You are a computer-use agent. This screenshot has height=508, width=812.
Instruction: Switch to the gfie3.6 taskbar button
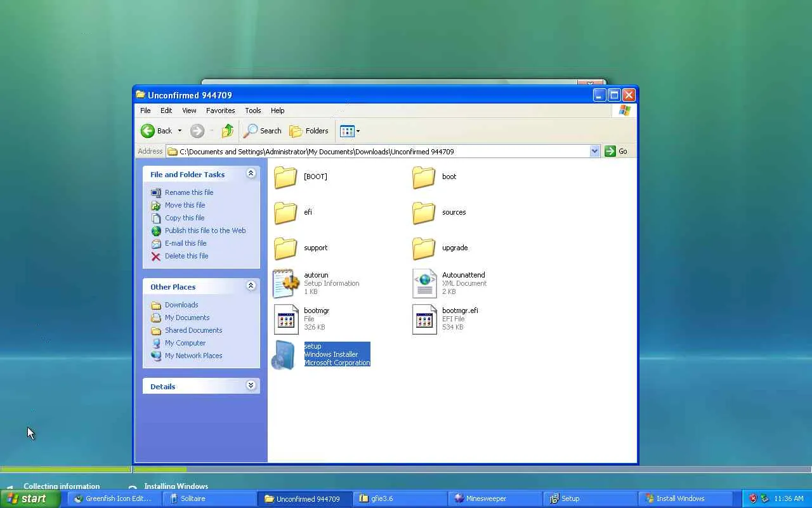coord(400,498)
